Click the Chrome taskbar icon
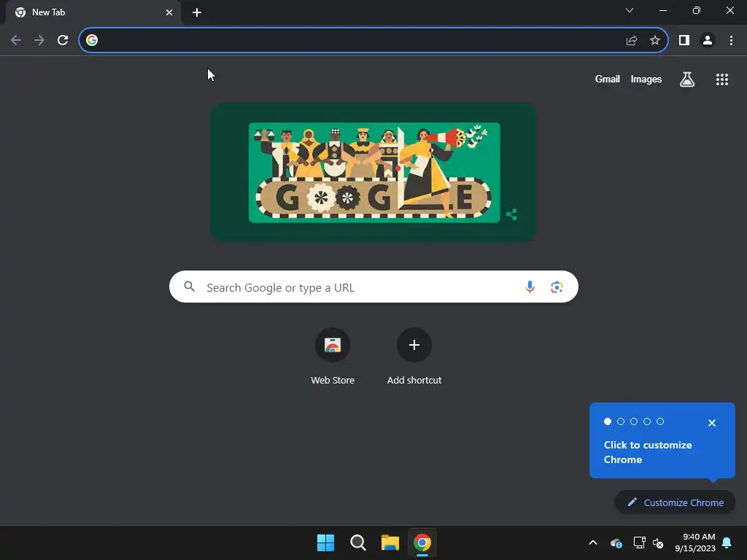This screenshot has width=747, height=560. [x=422, y=542]
